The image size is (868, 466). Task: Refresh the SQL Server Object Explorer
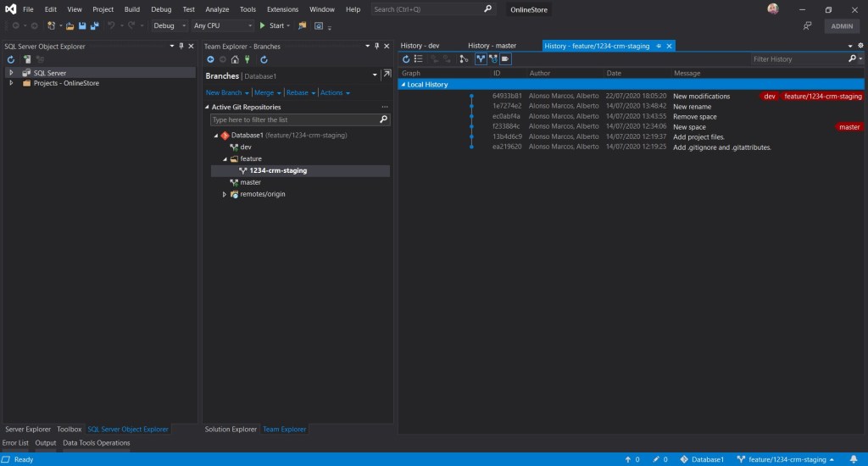coord(11,59)
